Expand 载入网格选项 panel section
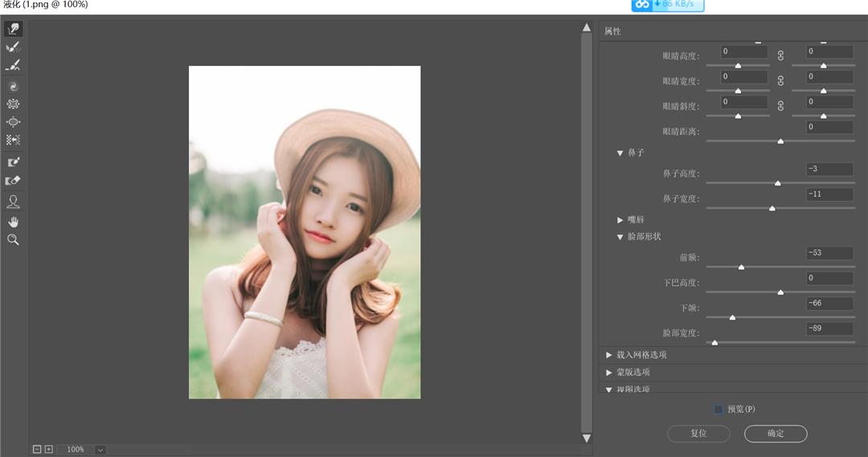868x457 pixels. point(608,354)
